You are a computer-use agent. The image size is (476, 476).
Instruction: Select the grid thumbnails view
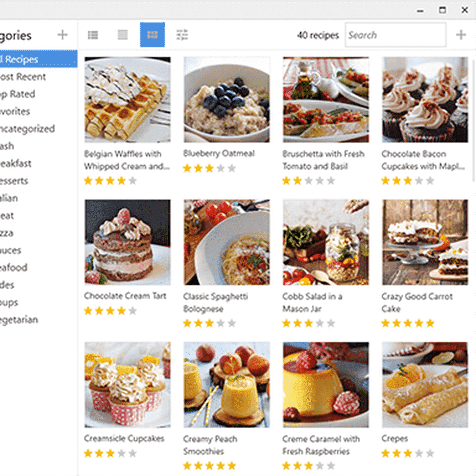(152, 35)
